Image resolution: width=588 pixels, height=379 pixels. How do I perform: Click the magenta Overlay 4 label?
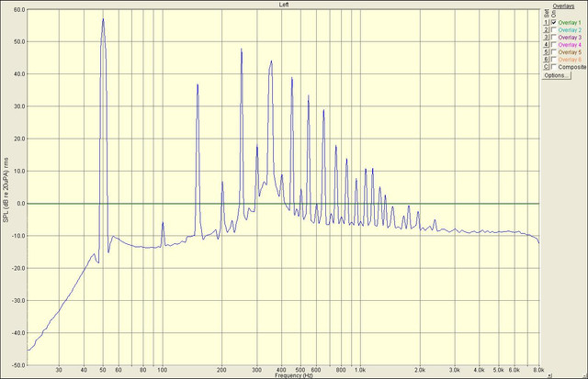570,45
